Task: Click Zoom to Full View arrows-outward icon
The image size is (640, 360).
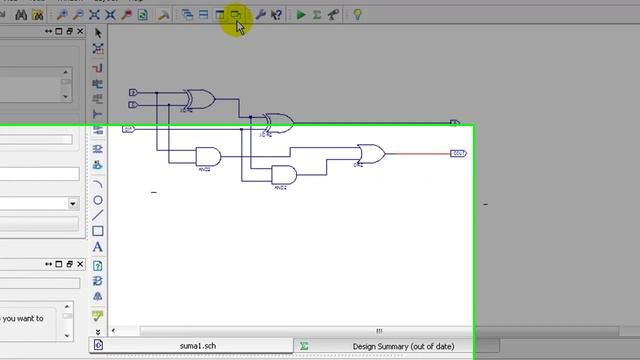Action: click(94, 15)
